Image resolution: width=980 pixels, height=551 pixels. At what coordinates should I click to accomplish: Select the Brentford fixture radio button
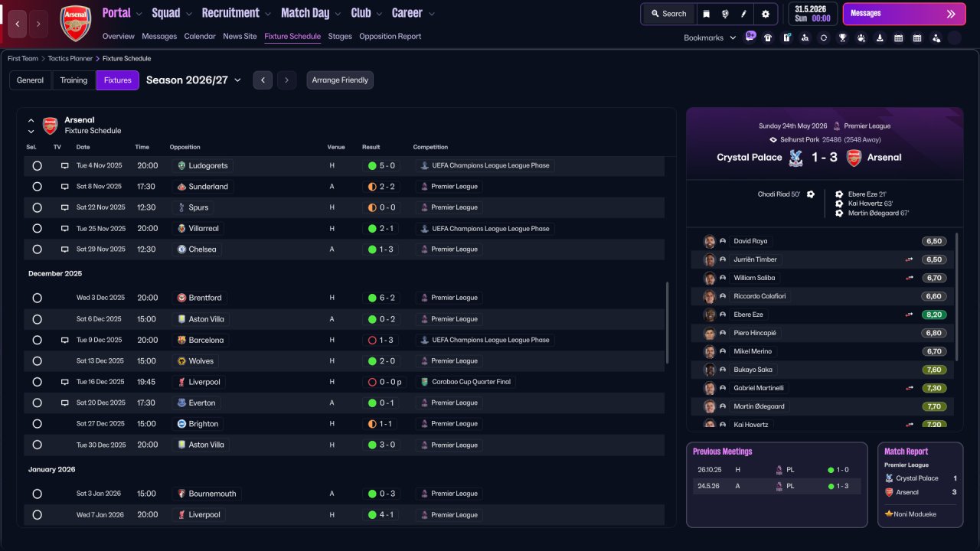click(x=37, y=298)
